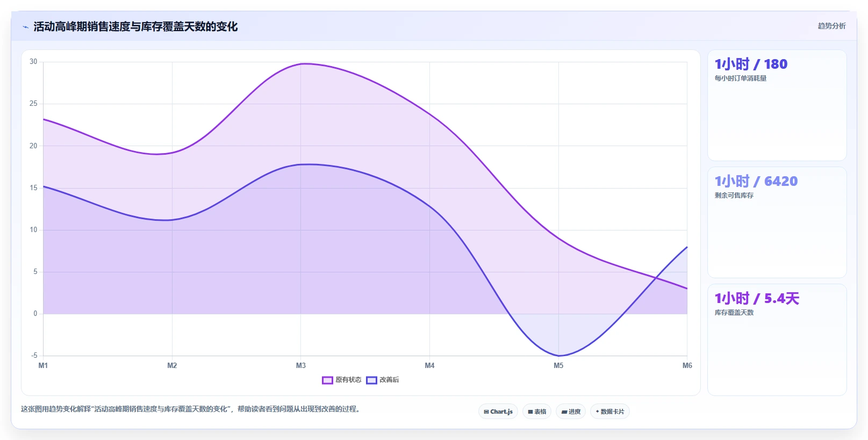Select the 进度 chip
Image resolution: width=868 pixels, height=440 pixels.
(x=571, y=412)
